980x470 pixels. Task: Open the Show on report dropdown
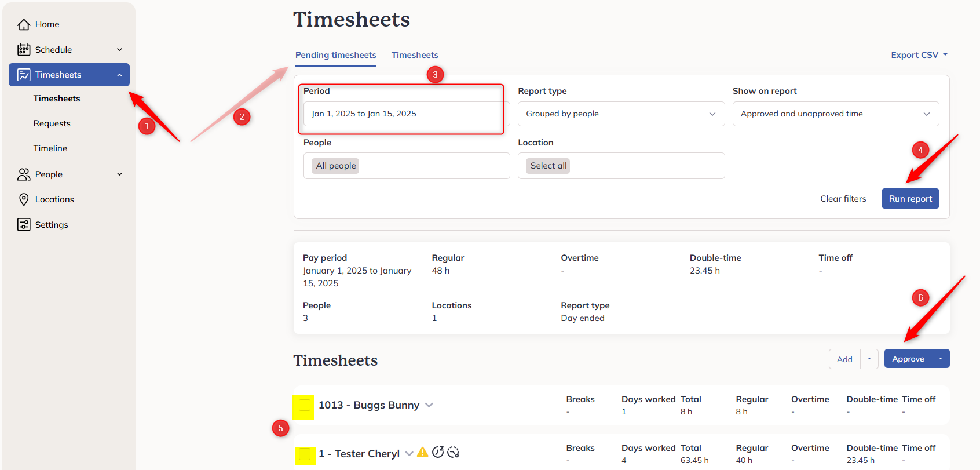[x=836, y=114]
